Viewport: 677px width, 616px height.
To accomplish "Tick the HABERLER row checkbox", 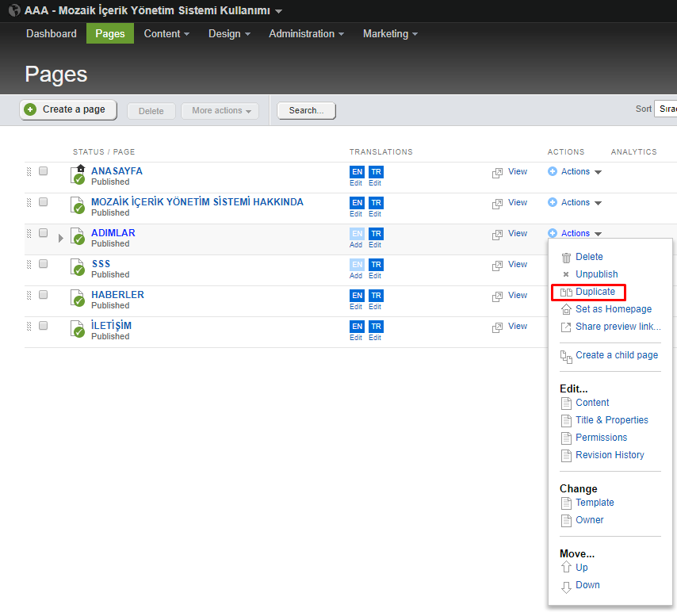I will tap(43, 295).
